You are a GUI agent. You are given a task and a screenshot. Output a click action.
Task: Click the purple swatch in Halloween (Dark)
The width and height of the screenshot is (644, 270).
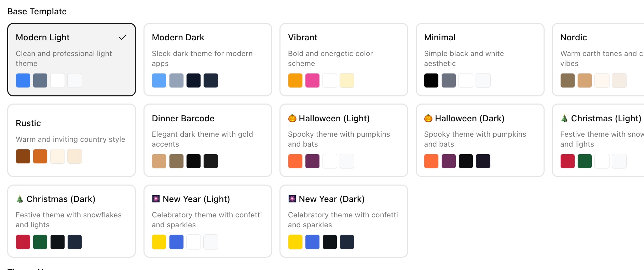click(449, 161)
